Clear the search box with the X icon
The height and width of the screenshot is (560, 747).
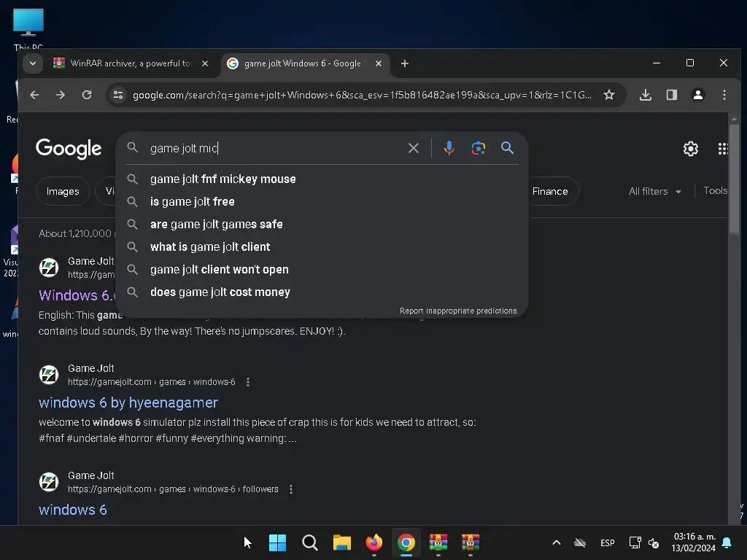coord(414,148)
